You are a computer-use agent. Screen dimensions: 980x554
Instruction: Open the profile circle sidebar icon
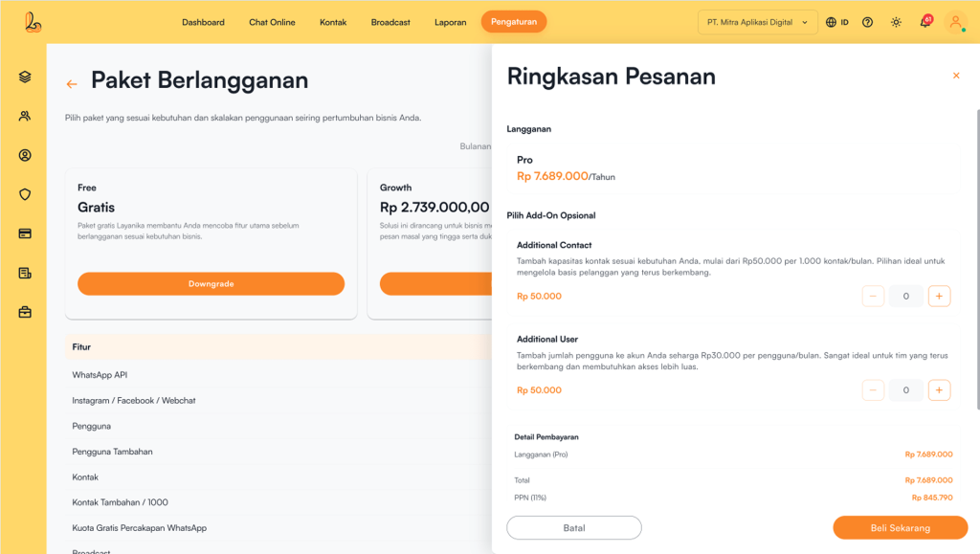tap(25, 155)
